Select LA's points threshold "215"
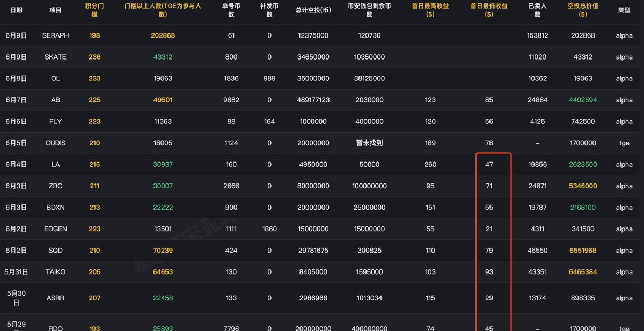 coord(94,164)
